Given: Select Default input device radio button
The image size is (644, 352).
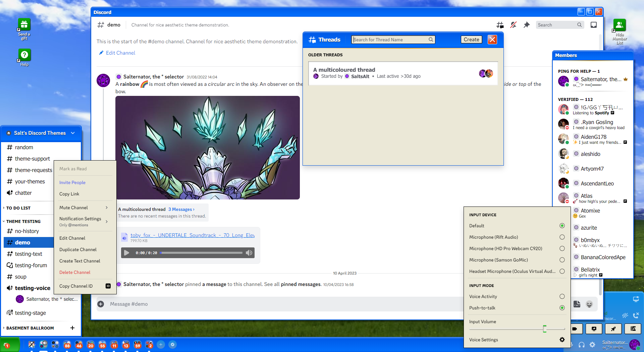Looking at the screenshot, I should (562, 226).
